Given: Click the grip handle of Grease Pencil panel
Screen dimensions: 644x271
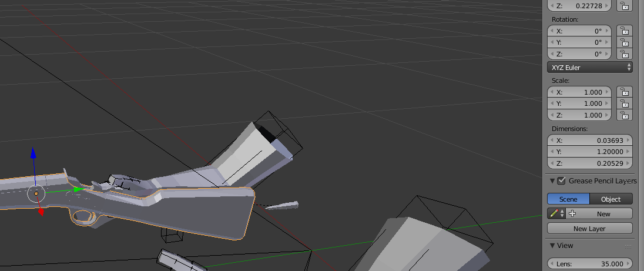Looking at the screenshot, I should click(x=628, y=182).
